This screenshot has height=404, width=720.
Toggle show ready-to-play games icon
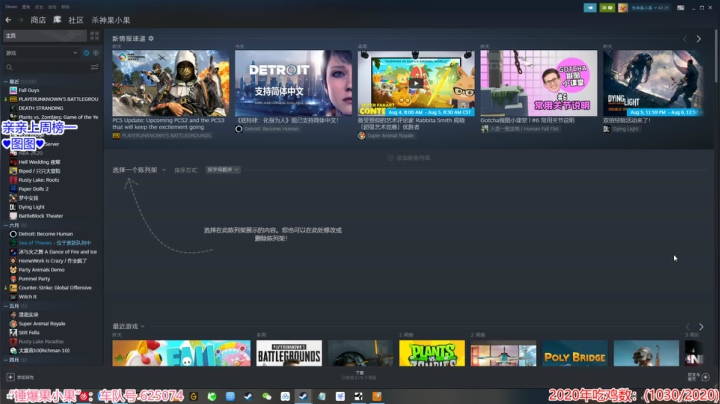[96, 53]
